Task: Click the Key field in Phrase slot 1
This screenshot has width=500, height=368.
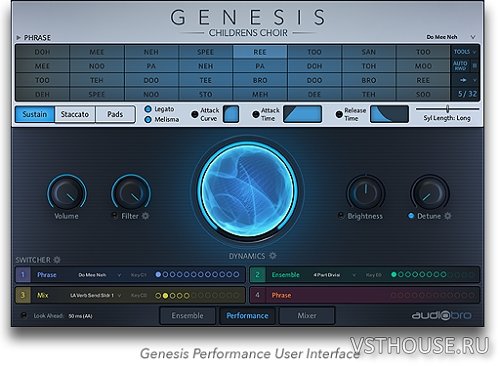Action: pyautogui.click(x=139, y=275)
